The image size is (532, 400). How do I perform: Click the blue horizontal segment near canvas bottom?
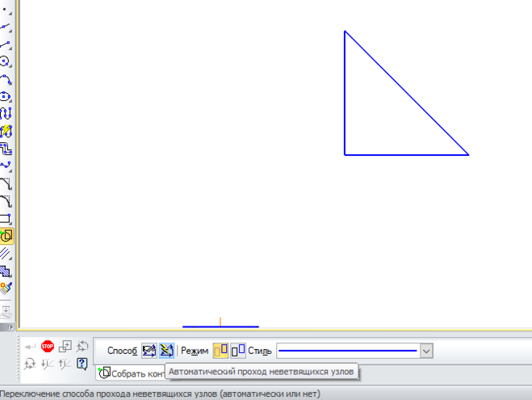click(x=220, y=326)
